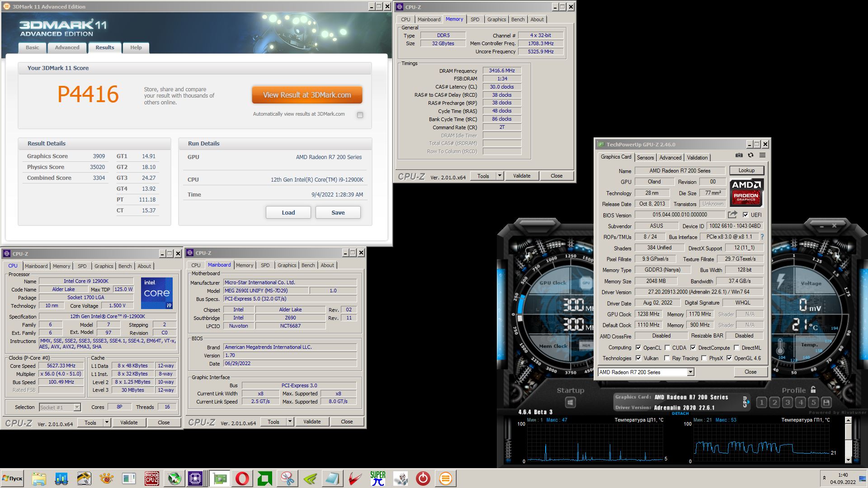The width and height of the screenshot is (868, 488).
Task: Click the GPU-Z refresh icon
Action: coord(750,155)
